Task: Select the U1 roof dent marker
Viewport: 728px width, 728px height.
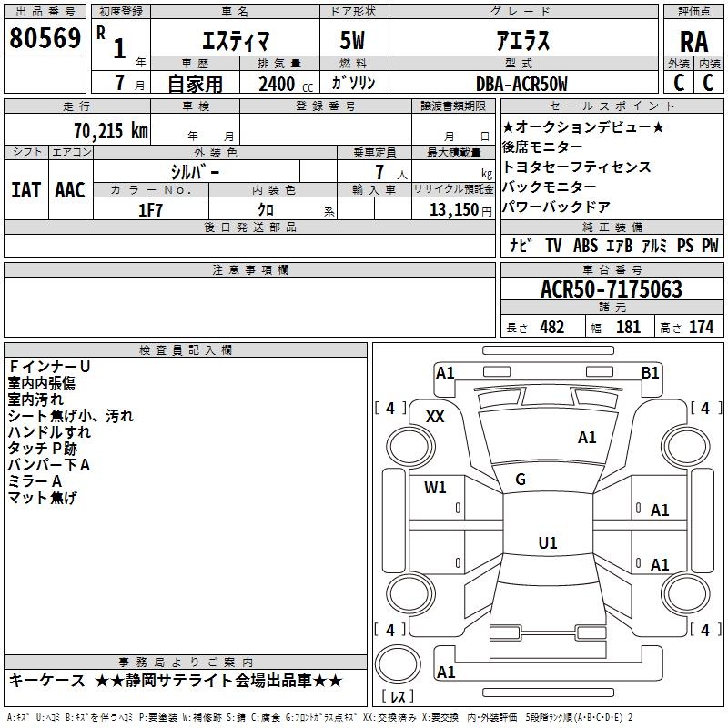Action: (547, 543)
